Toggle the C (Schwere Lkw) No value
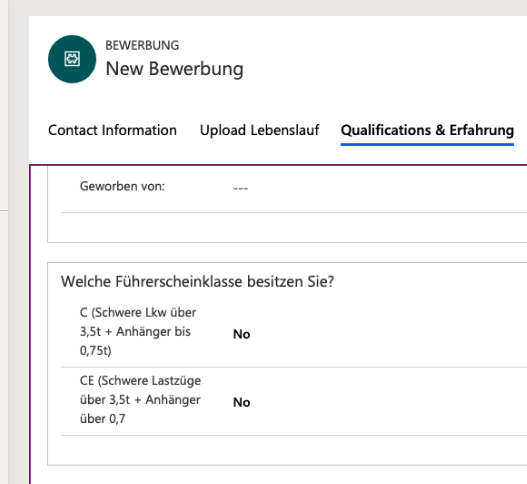Viewport: 527px width, 484px height. pos(242,334)
